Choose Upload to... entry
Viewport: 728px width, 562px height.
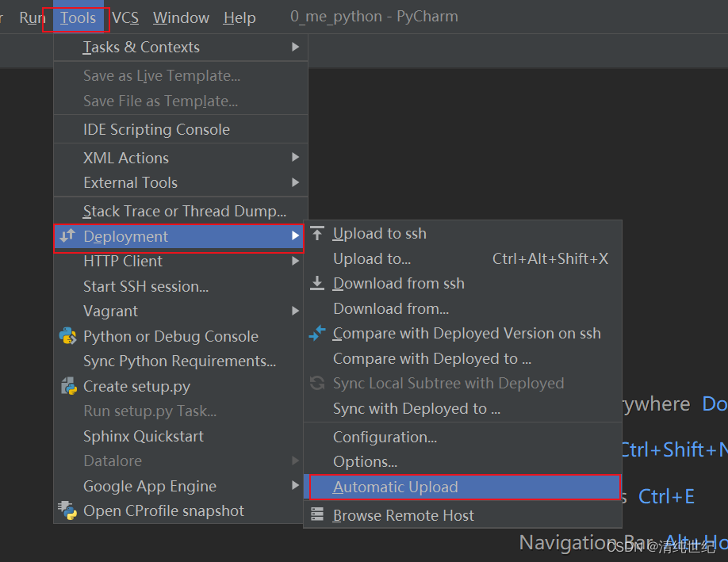pos(462,258)
